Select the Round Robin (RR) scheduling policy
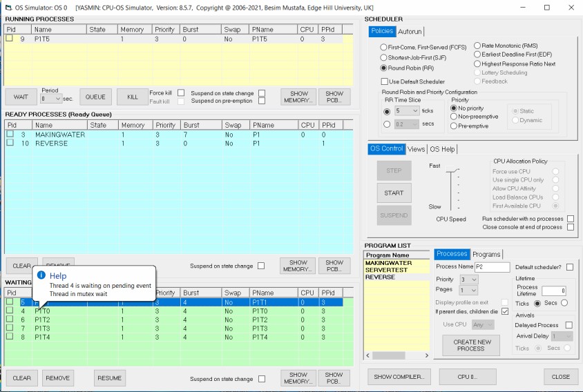Screen dimensions: 583x392 click(383, 68)
